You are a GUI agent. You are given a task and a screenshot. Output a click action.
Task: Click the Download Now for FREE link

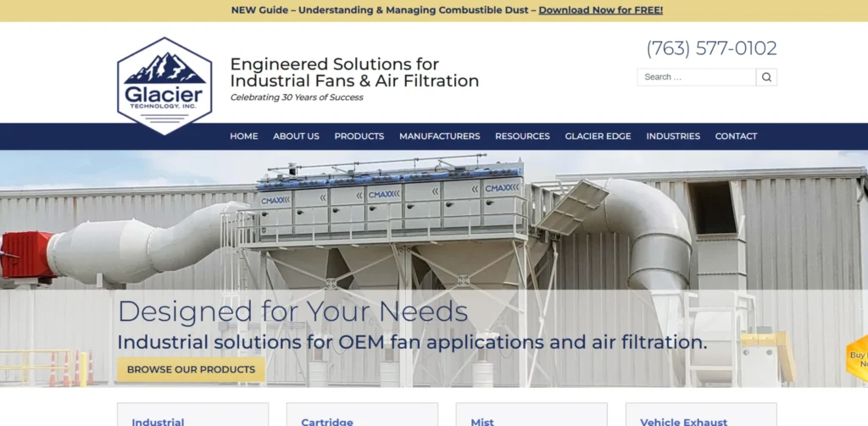pyautogui.click(x=601, y=10)
